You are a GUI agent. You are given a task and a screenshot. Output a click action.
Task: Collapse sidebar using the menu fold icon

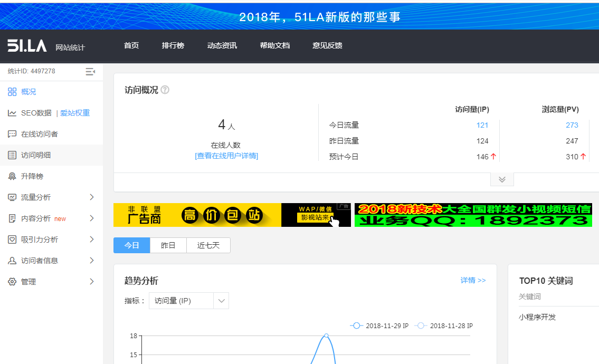click(x=90, y=71)
